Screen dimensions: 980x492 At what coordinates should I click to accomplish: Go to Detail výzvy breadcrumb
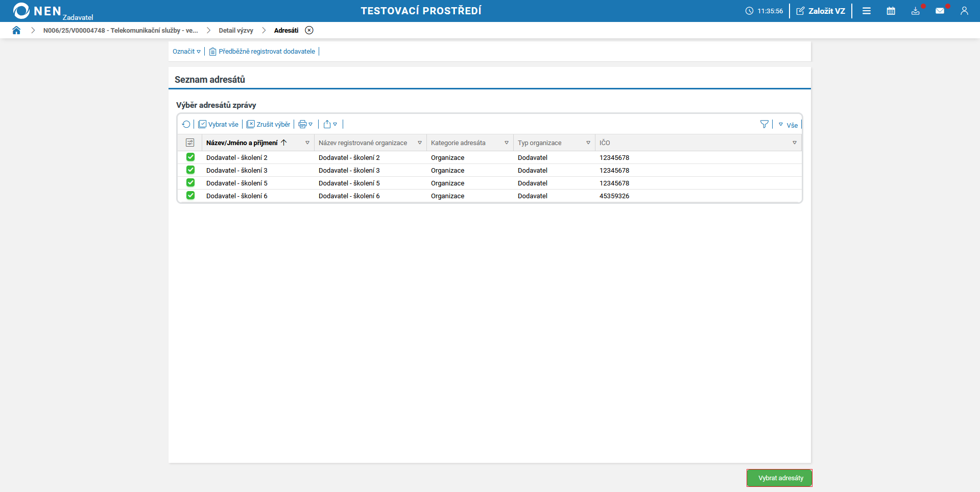coord(235,31)
